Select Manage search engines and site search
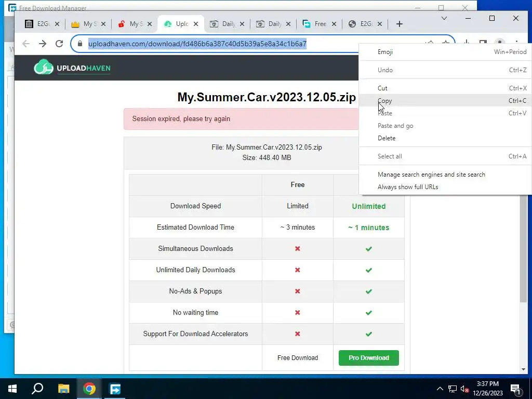 pyautogui.click(x=445, y=175)
